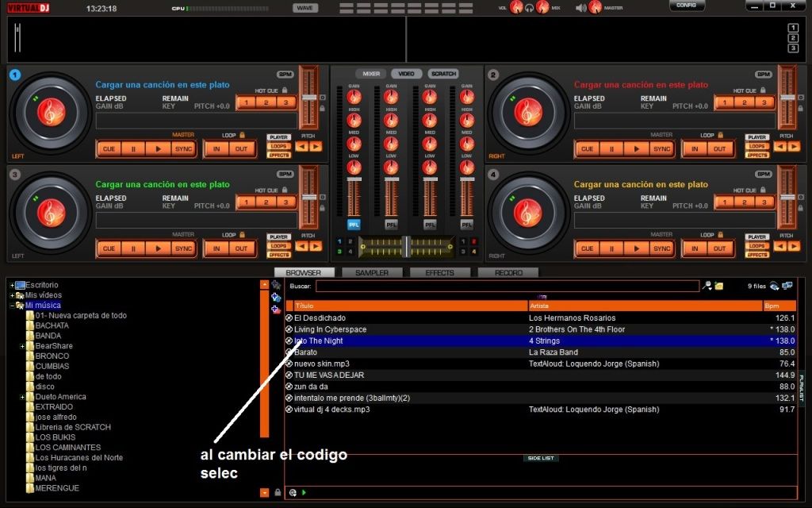Open the BPM editor on deck 4

click(764, 174)
